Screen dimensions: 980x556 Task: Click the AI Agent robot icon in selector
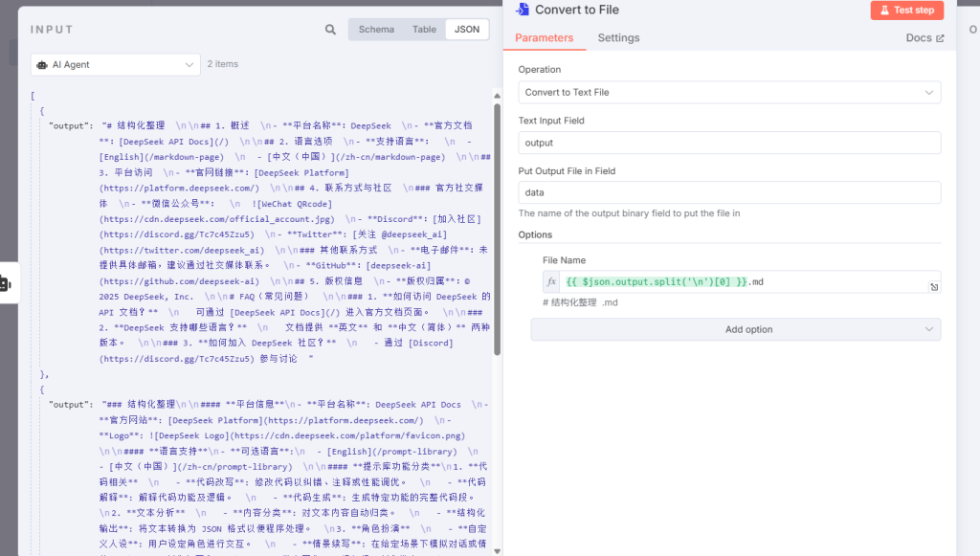42,65
